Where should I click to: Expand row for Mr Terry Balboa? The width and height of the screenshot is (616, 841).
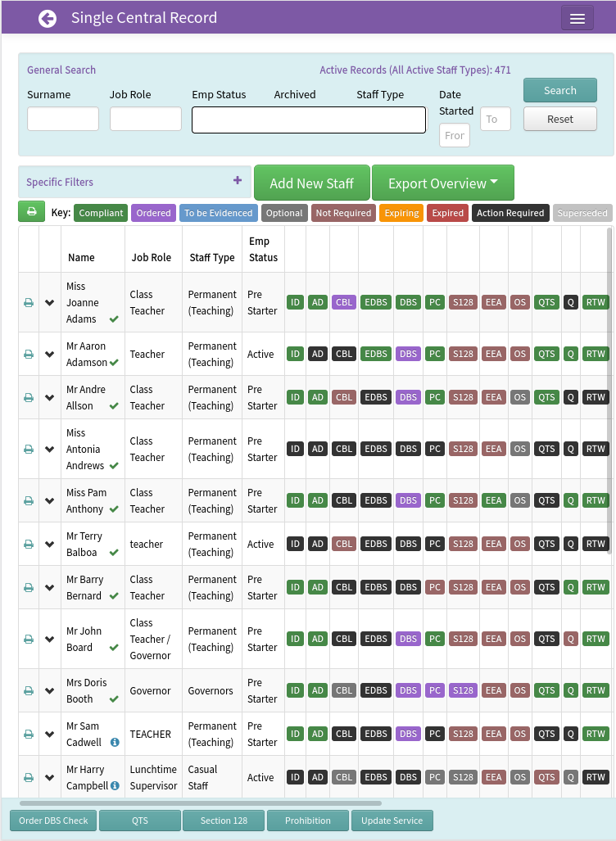coord(49,545)
